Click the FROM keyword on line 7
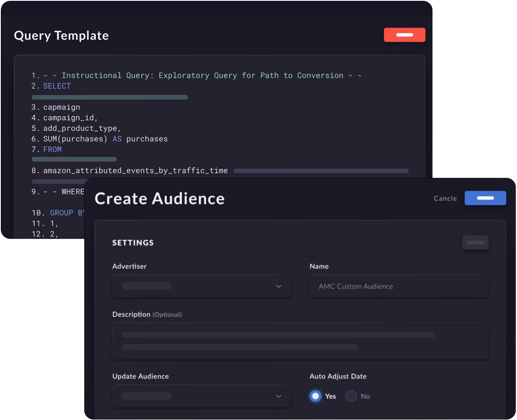 coord(53,149)
